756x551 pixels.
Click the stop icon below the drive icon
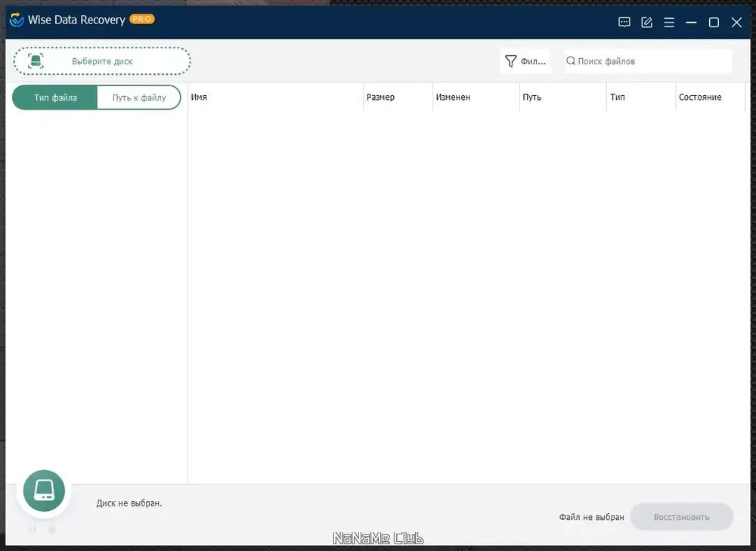click(52, 530)
